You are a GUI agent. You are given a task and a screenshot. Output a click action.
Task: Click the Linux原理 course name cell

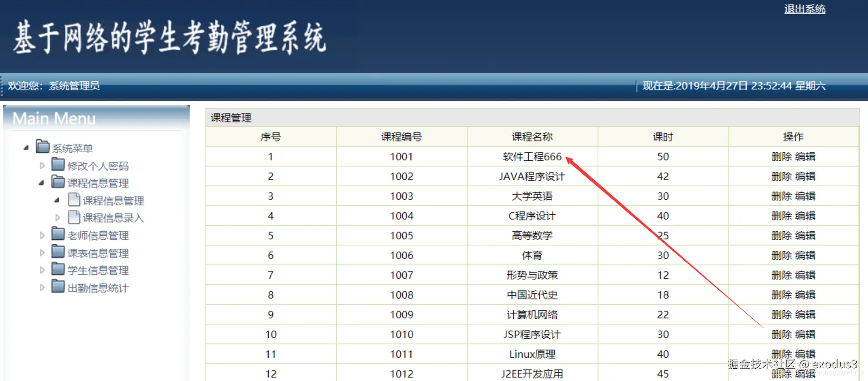click(532, 354)
